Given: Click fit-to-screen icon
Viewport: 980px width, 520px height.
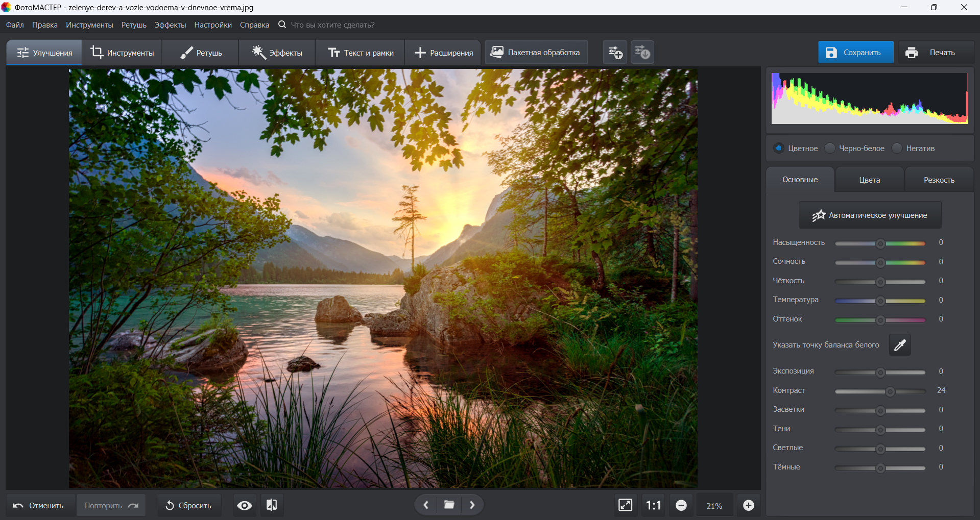Looking at the screenshot, I should (625, 505).
